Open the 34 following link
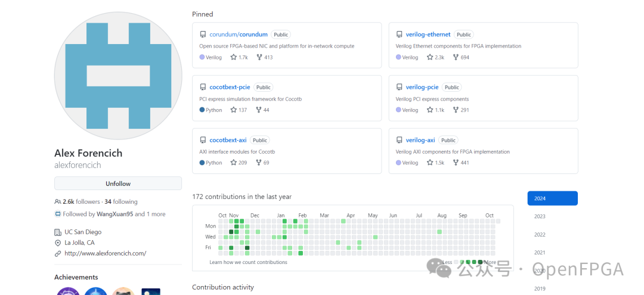Image resolution: width=644 pixels, height=295 pixels. [x=120, y=201]
